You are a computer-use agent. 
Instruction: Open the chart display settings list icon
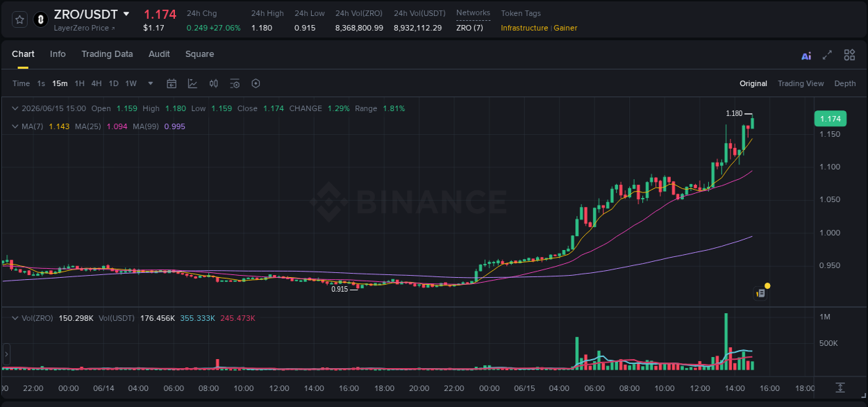tap(235, 83)
